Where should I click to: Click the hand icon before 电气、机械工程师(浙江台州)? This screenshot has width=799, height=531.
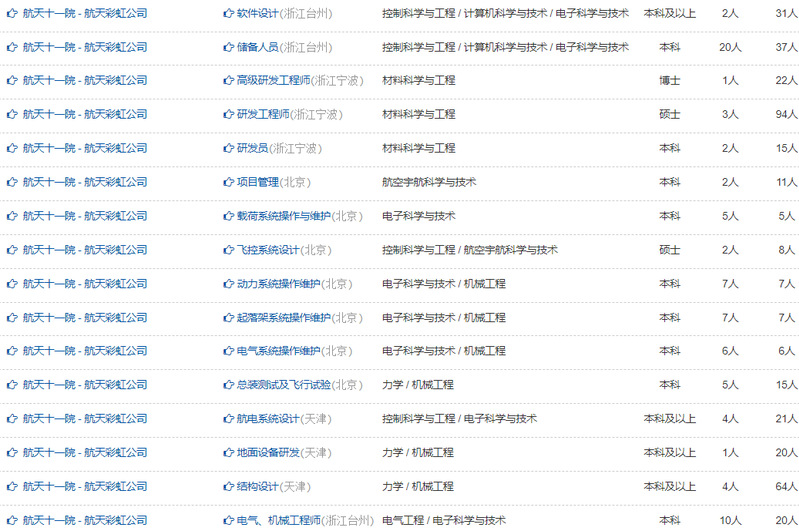228,520
